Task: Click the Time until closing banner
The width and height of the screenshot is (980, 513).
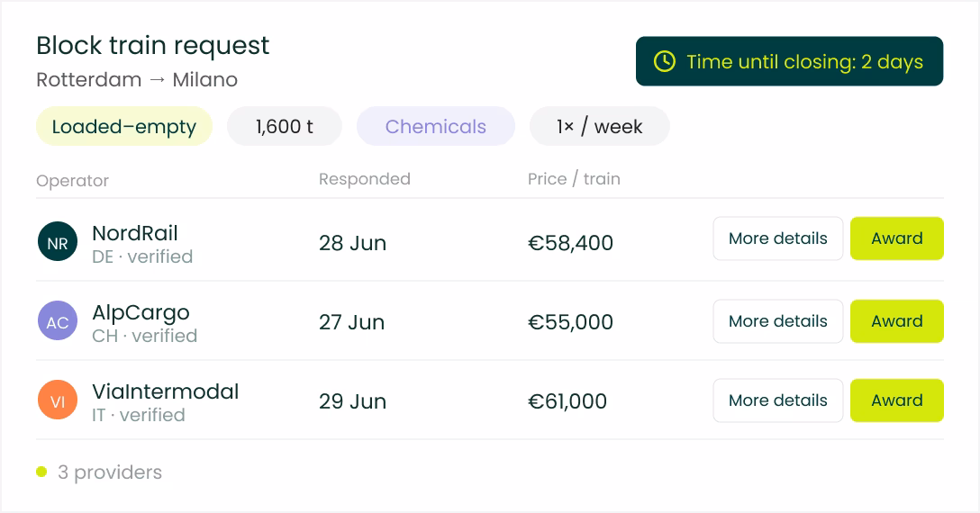Action: [x=789, y=61]
